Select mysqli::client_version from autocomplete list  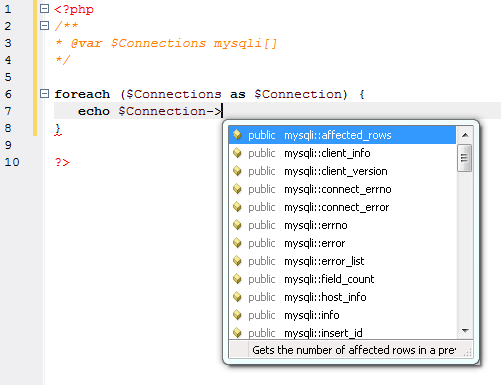(x=342, y=171)
